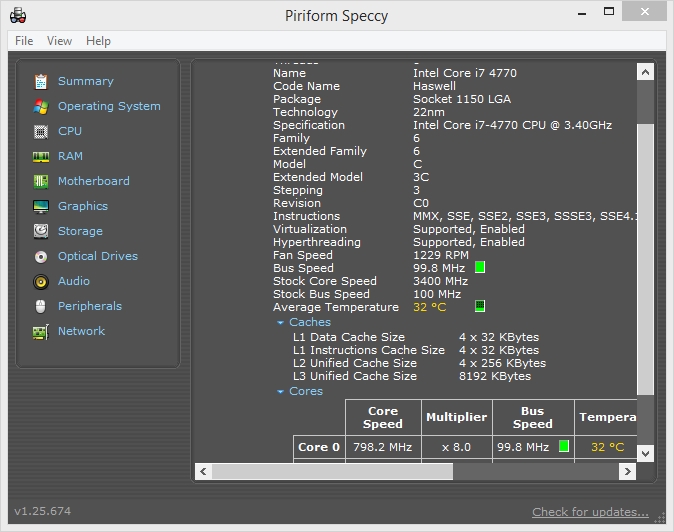Click the Check for updates link
Viewport: 674px width, 532px height.
point(590,512)
